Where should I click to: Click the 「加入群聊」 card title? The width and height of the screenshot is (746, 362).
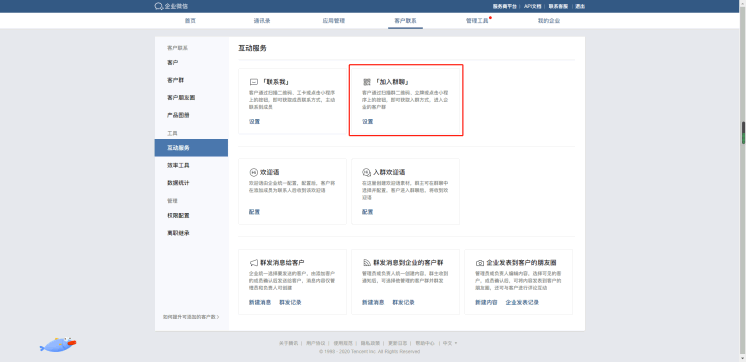pos(392,82)
